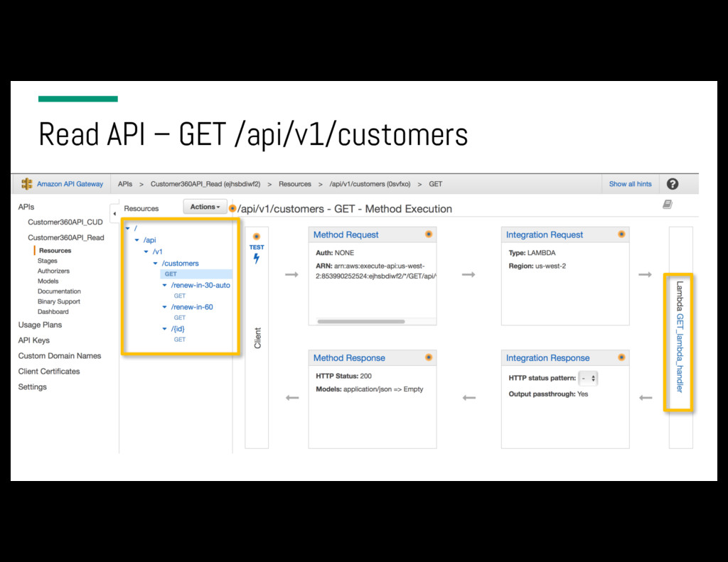Open the Integration Request settings
Viewport: 728px width, 562px height.
[x=544, y=235]
